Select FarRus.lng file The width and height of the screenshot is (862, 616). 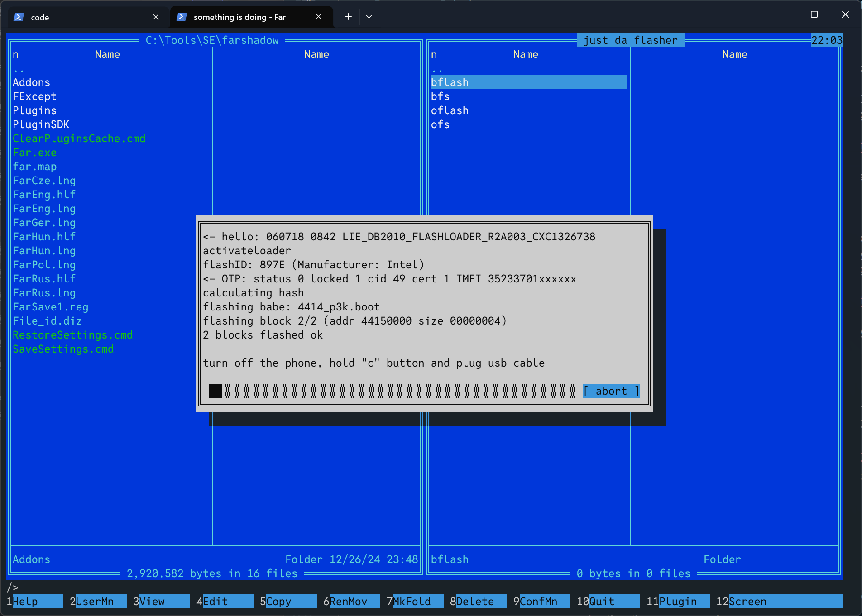pos(44,293)
